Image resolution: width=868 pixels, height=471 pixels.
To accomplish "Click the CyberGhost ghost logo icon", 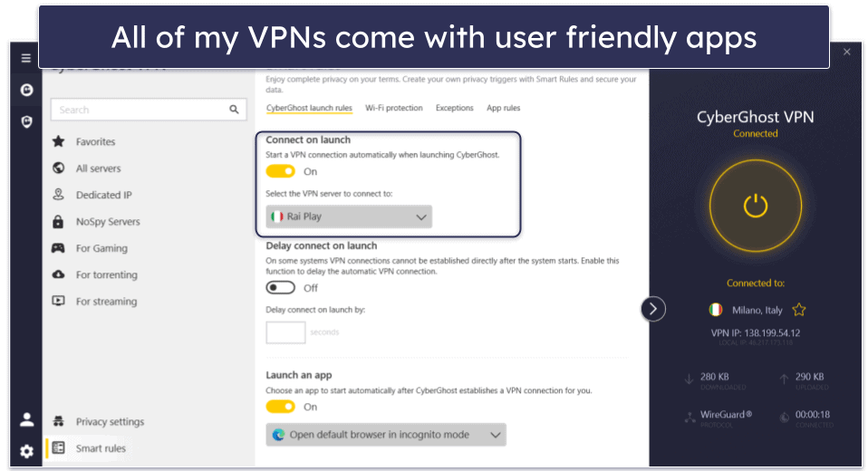I will point(26,90).
